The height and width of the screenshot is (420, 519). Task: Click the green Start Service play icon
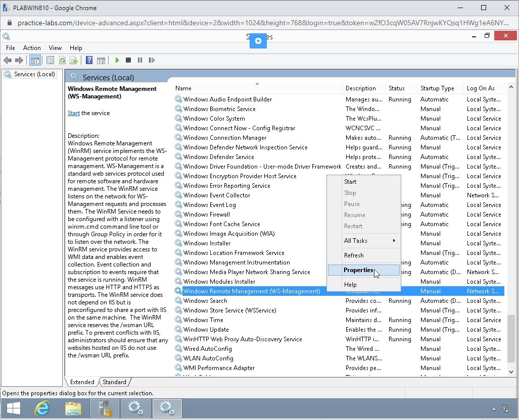117,60
